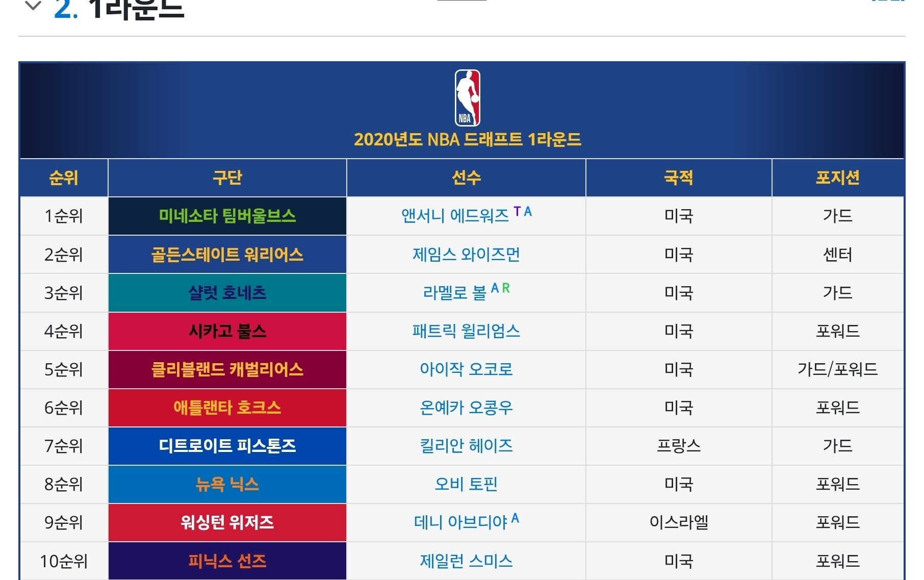Open the 클리블랜드 캐벌리어스 team link
Viewport: 924px width, 580px height.
[227, 369]
